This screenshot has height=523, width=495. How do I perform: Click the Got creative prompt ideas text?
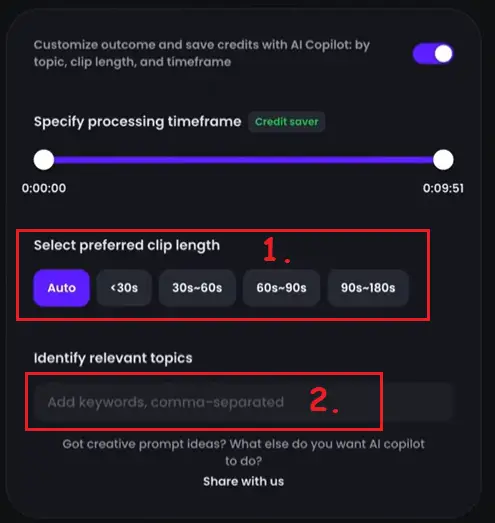click(x=243, y=453)
